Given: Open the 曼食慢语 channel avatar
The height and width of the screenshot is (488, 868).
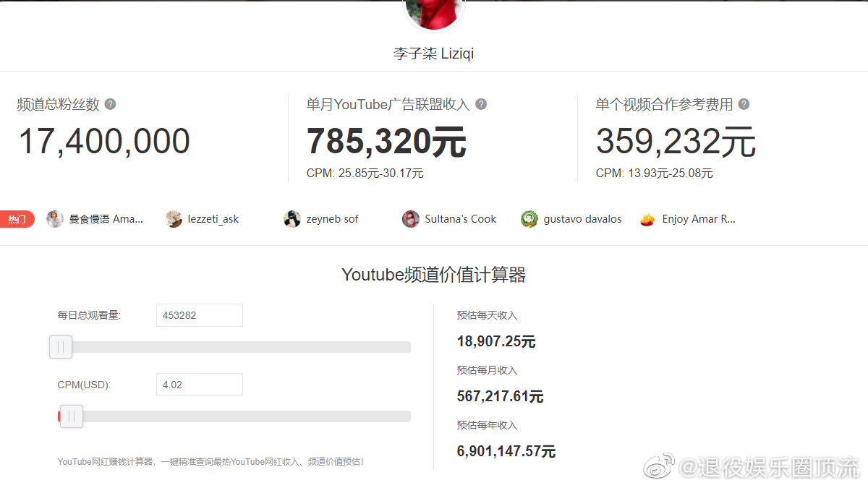Looking at the screenshot, I should coord(55,219).
